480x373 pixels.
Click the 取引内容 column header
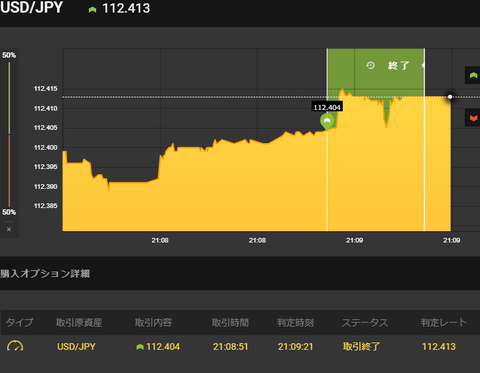coord(153,322)
